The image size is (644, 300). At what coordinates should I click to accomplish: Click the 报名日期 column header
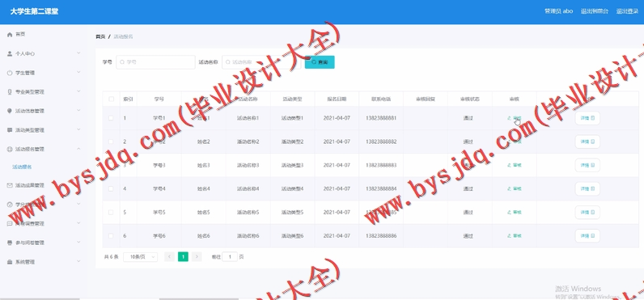pyautogui.click(x=337, y=99)
